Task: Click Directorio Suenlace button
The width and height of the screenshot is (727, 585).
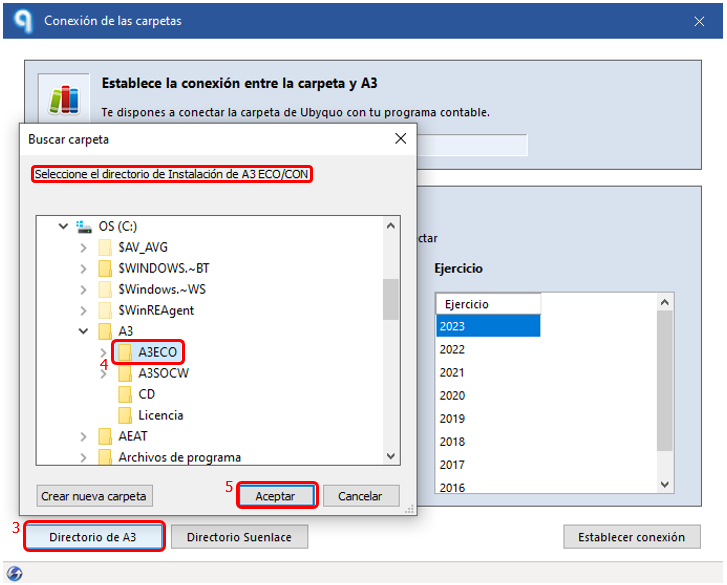Action: tap(239, 537)
